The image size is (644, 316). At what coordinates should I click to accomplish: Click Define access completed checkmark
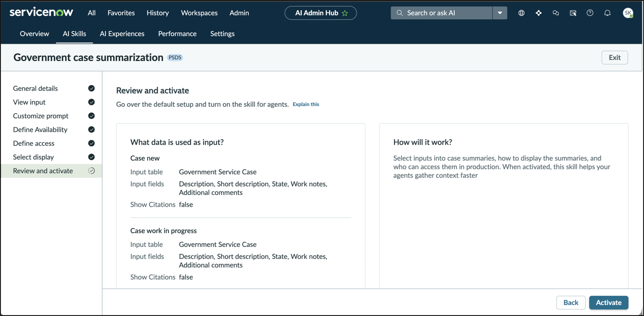91,143
